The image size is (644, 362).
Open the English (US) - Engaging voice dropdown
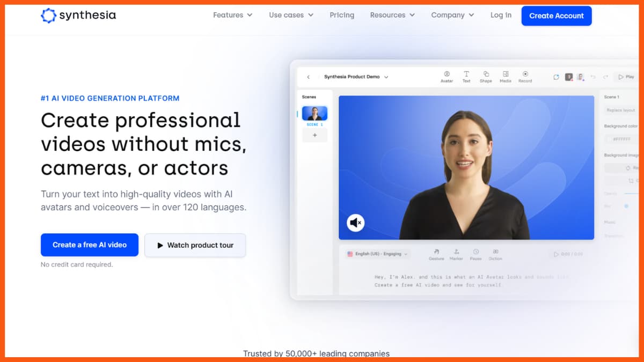[x=378, y=254]
